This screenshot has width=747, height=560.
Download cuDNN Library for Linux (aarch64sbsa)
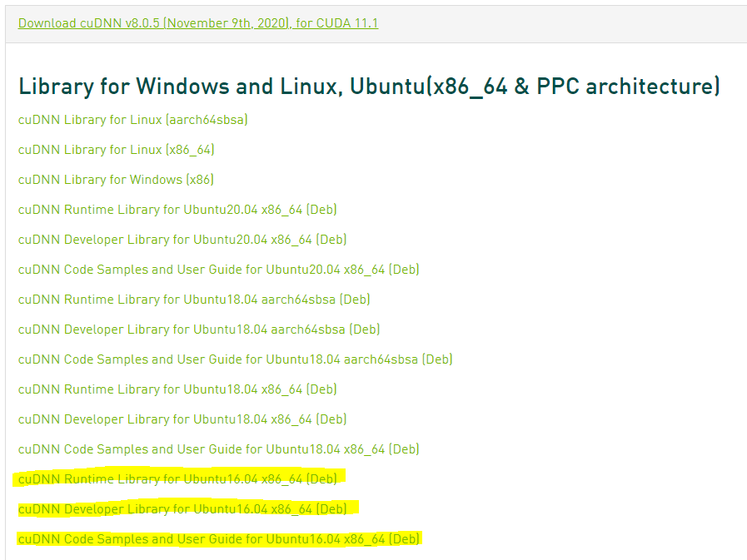[133, 120]
